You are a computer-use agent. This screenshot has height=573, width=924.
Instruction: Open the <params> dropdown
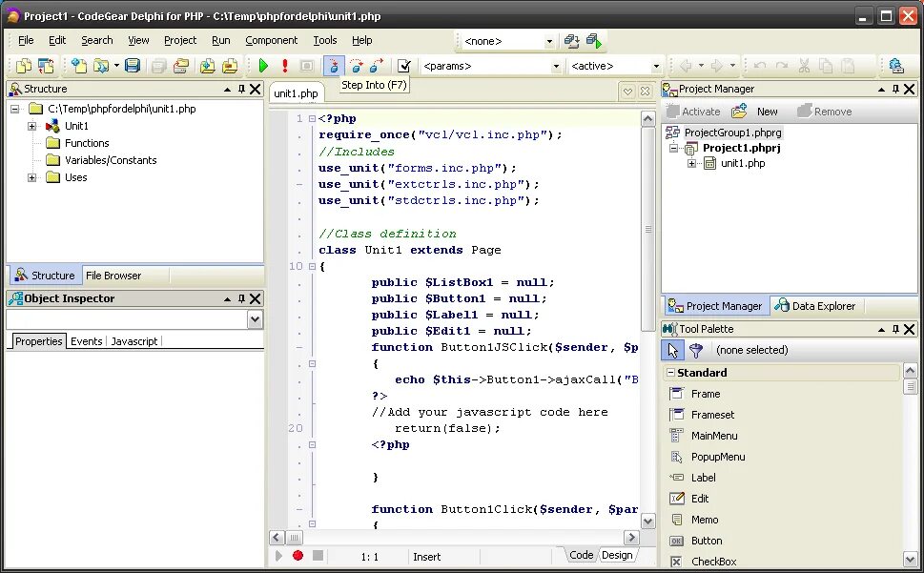[x=556, y=66]
